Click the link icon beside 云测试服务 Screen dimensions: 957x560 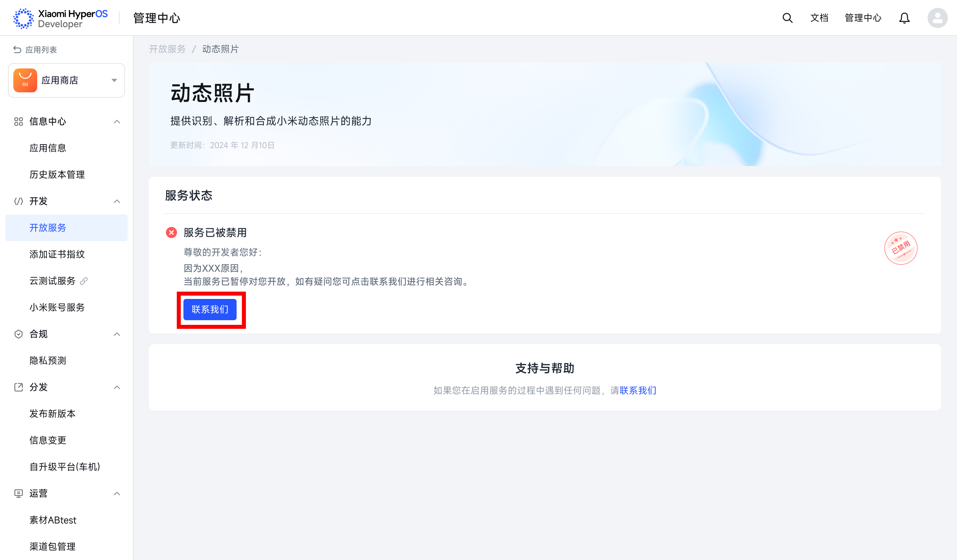click(x=84, y=281)
